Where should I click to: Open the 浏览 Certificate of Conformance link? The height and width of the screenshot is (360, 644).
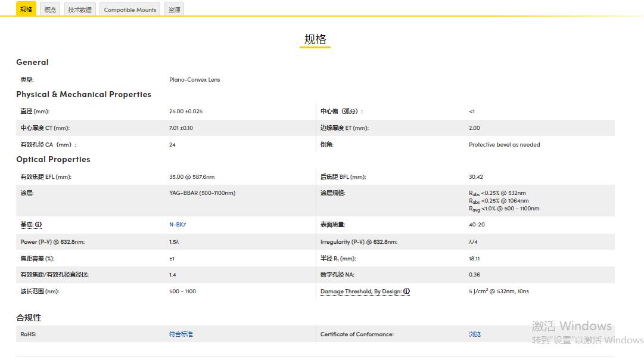pyautogui.click(x=475, y=334)
